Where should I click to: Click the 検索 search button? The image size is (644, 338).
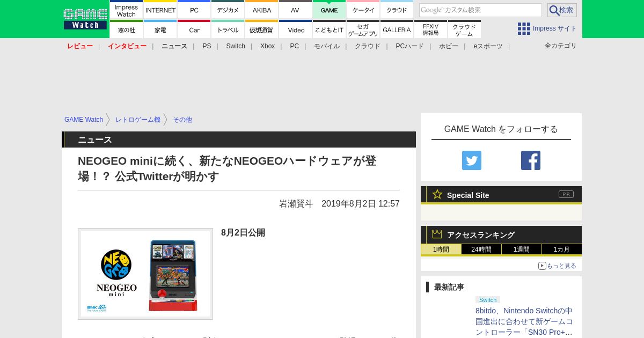point(562,10)
